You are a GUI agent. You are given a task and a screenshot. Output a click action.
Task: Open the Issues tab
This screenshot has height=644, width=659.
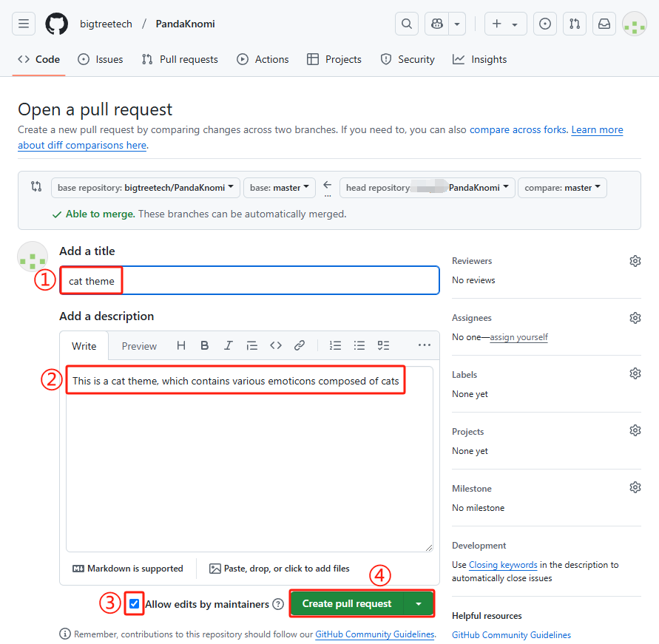click(101, 59)
